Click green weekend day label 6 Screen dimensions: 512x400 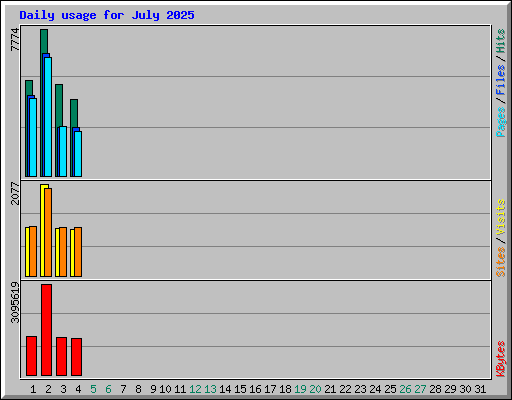(x=108, y=389)
